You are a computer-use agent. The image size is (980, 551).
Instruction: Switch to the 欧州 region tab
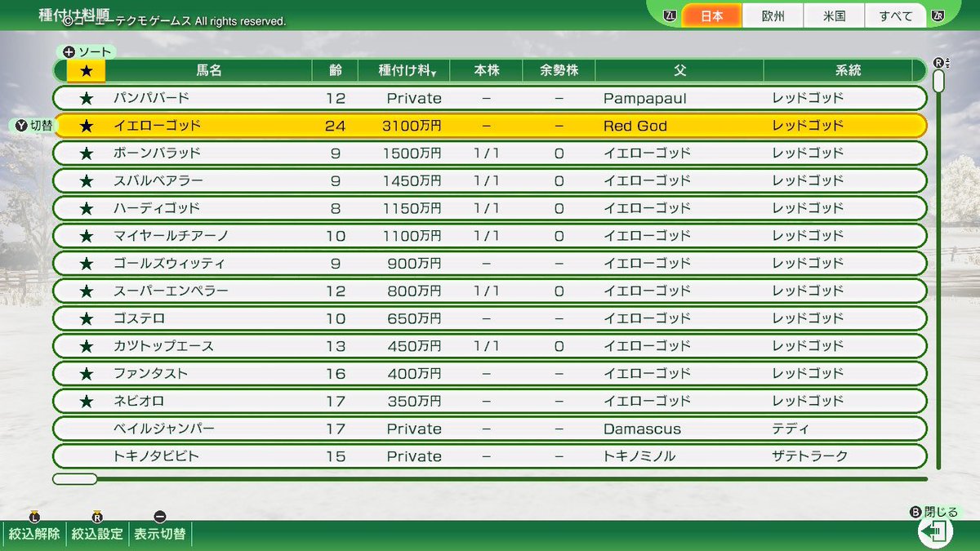click(773, 16)
